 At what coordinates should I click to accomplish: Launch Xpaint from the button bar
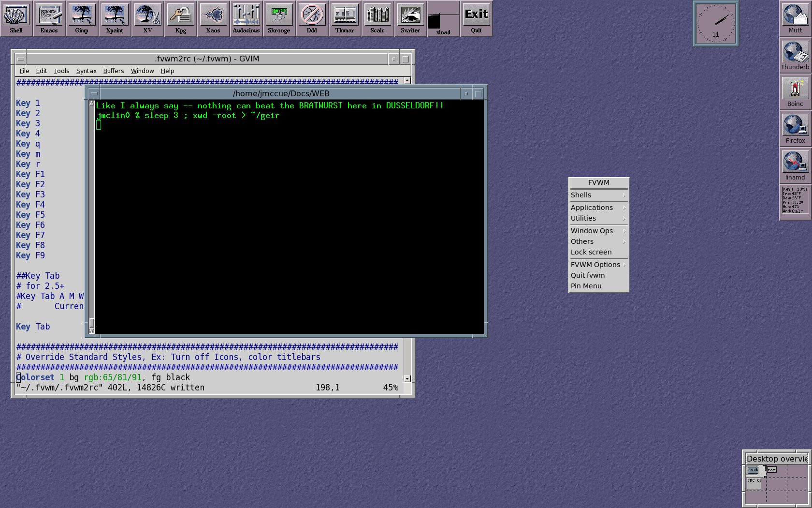pos(115,18)
